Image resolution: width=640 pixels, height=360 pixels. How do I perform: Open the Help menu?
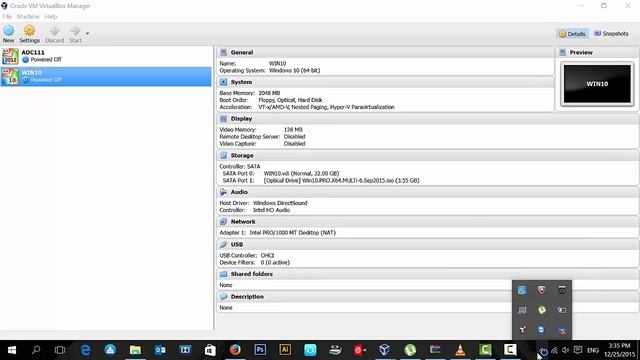click(x=51, y=16)
